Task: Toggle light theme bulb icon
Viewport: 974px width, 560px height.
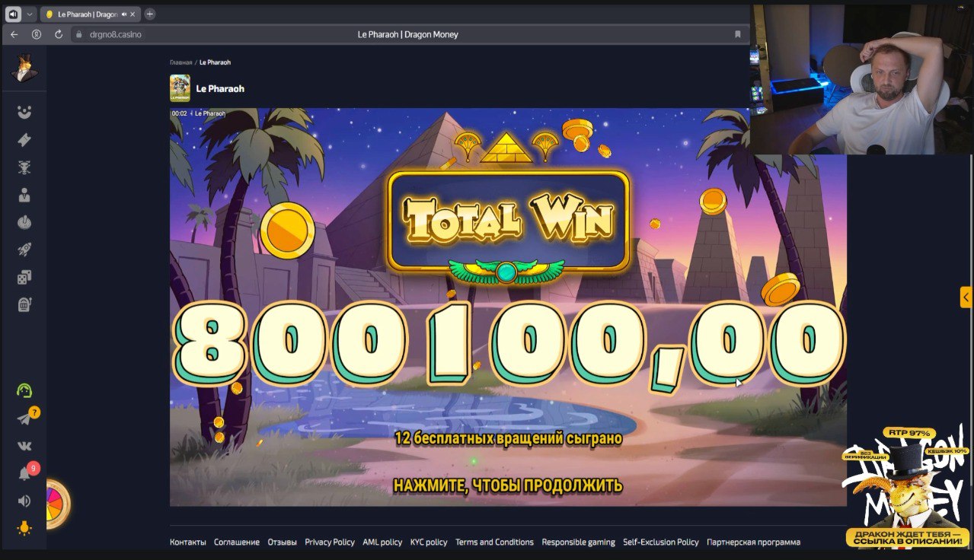Action: point(24,528)
